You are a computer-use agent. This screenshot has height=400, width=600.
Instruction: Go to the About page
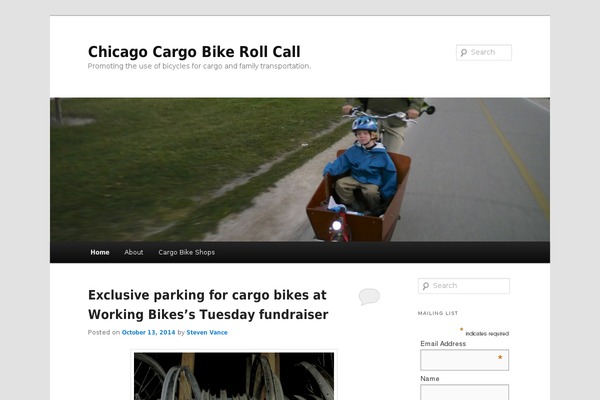point(134,252)
